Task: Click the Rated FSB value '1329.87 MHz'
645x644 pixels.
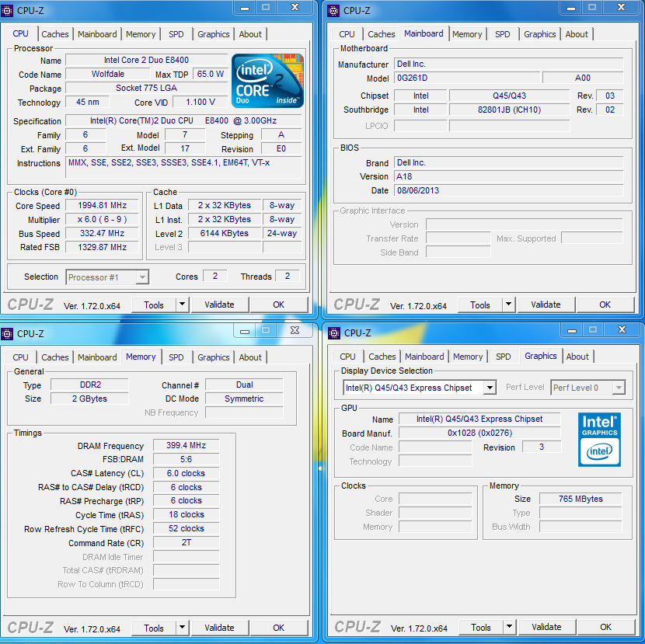Action: (103, 247)
